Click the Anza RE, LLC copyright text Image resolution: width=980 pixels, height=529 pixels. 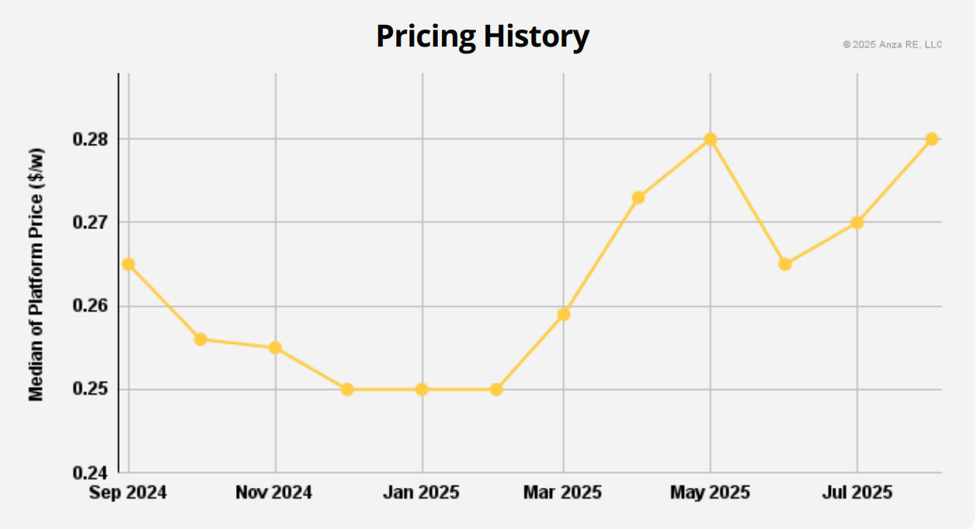tap(892, 45)
